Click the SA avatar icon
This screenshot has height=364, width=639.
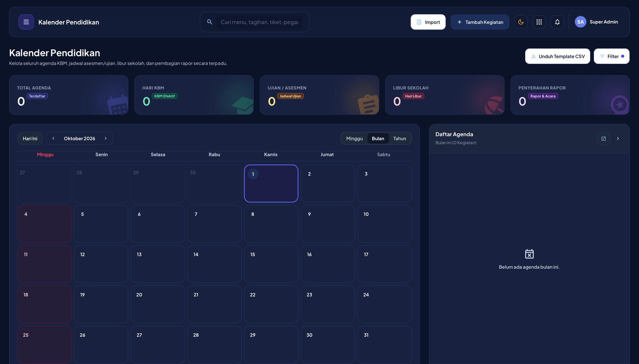(x=580, y=22)
